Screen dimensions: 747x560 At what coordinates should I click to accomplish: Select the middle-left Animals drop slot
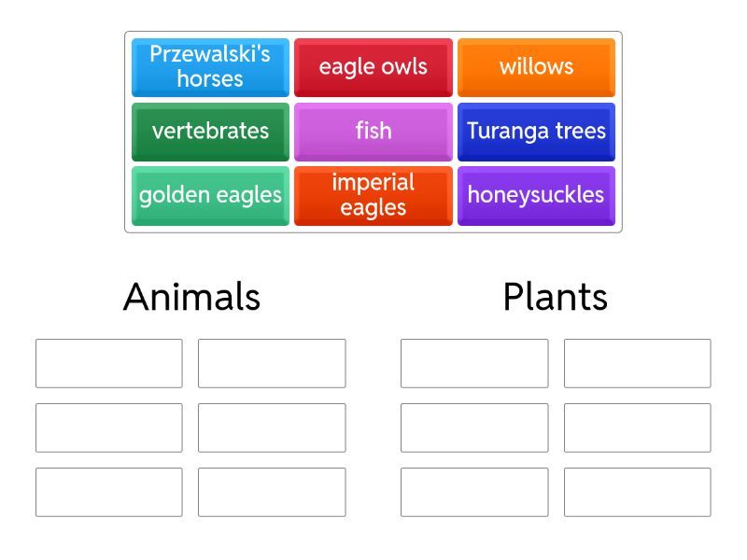tap(109, 427)
